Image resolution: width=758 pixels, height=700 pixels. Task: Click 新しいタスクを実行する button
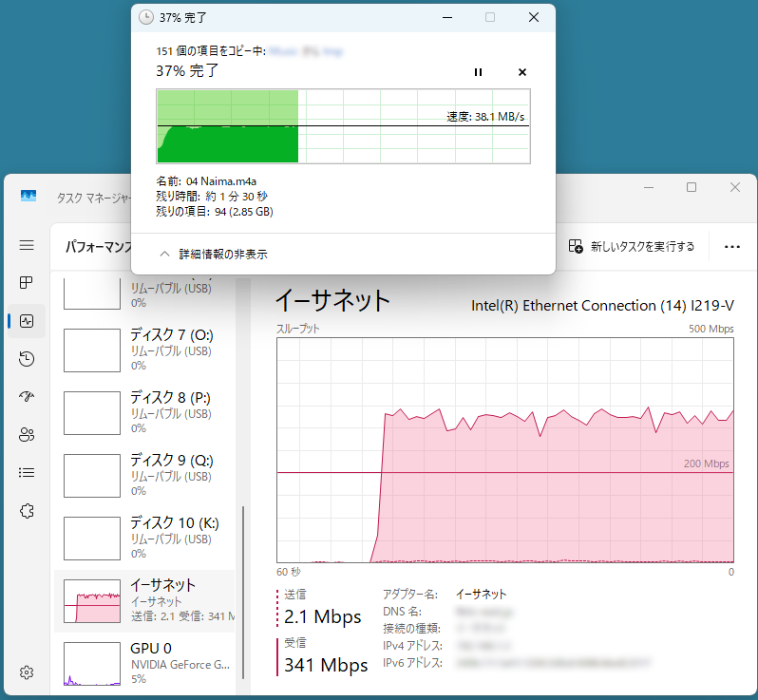click(632, 246)
